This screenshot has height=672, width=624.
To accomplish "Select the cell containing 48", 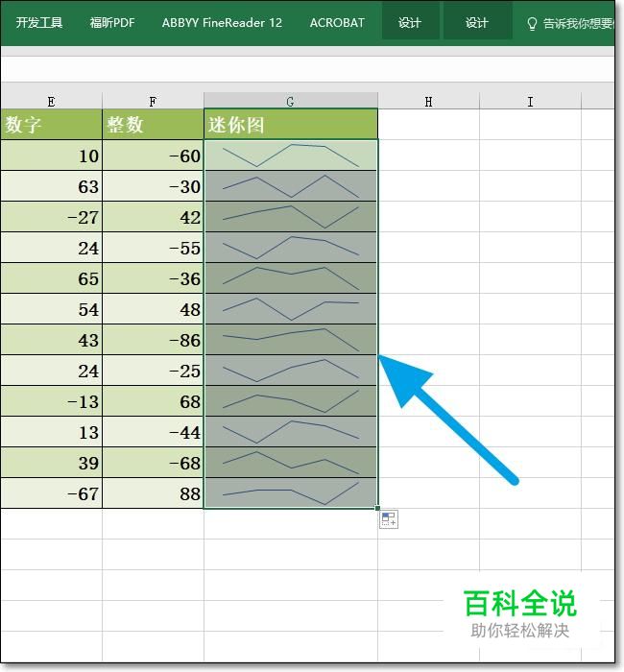I will point(153,309).
